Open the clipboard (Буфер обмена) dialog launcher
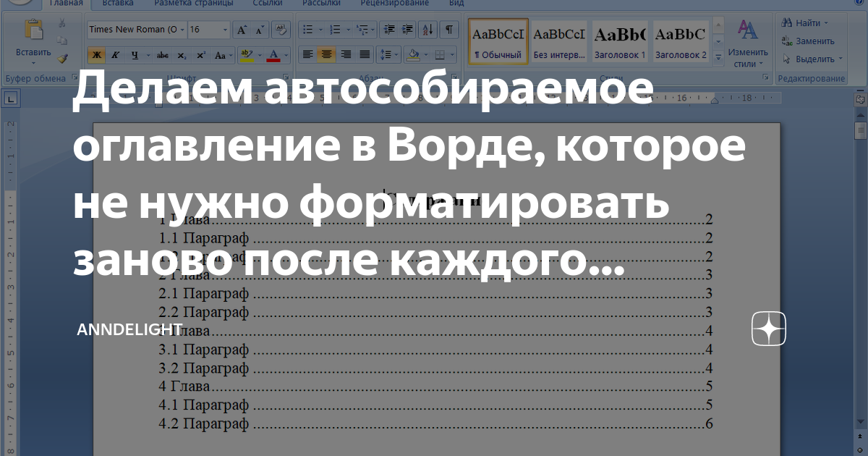Screen dimensions: 868x456 [x=76, y=78]
